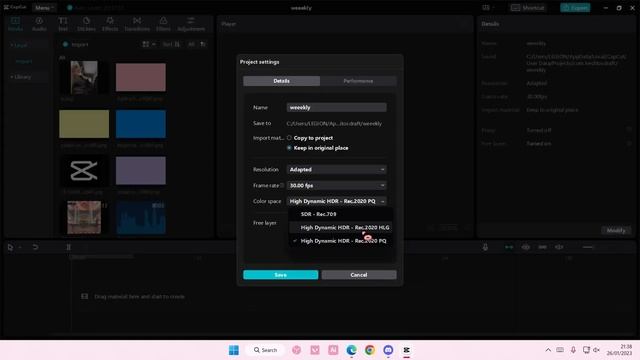Switch to the Performance tab
Image resolution: width=640 pixels, height=360 pixels.
[358, 81]
